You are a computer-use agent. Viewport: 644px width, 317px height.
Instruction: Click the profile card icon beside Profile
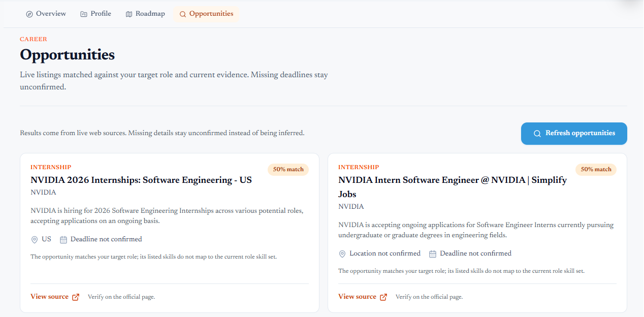(84, 14)
